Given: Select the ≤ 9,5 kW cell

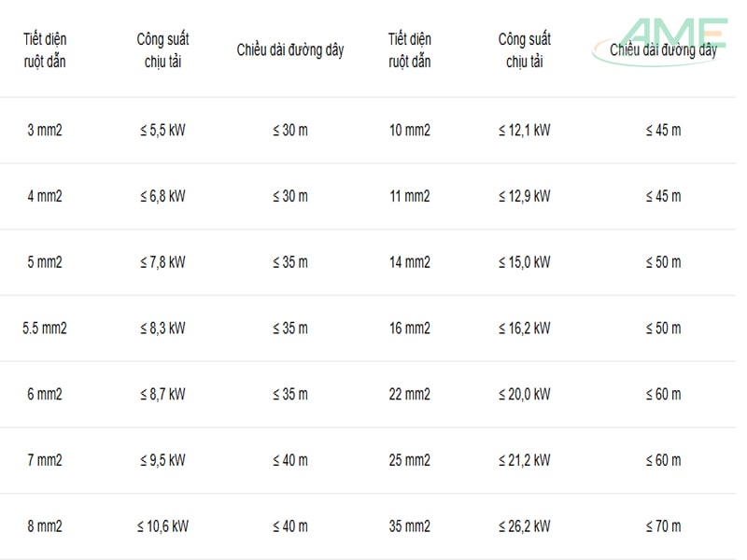Looking at the screenshot, I should 162,460.
